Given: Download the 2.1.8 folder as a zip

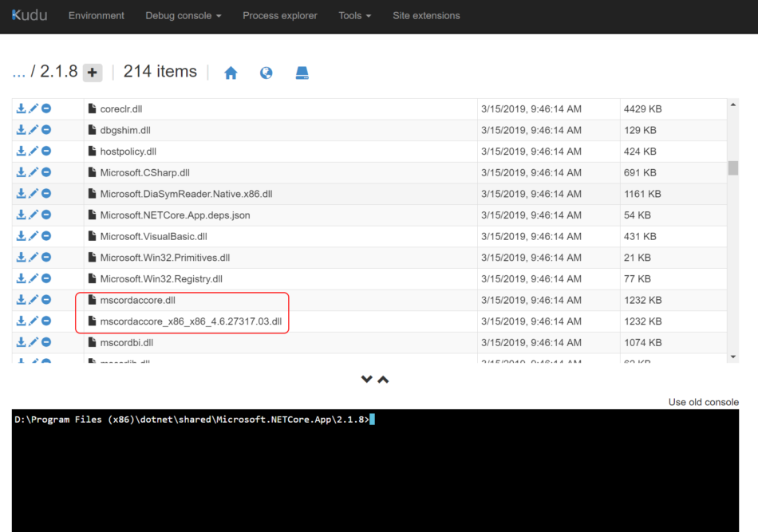Looking at the screenshot, I should pyautogui.click(x=302, y=72).
